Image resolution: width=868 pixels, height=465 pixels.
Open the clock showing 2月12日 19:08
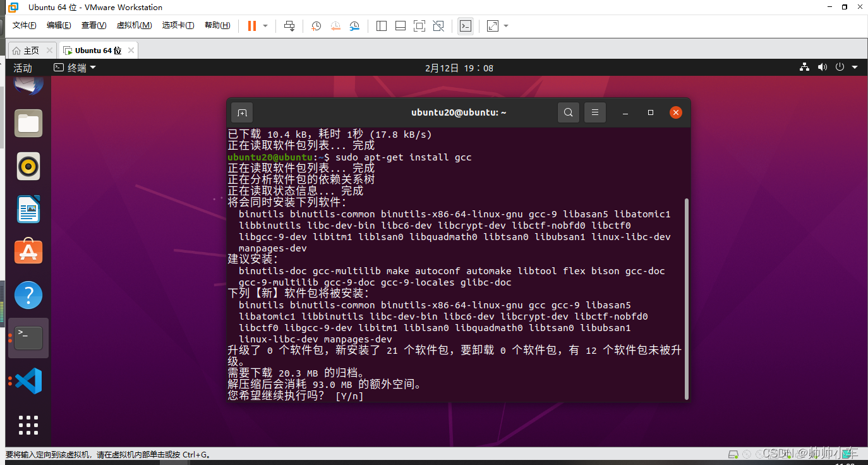459,68
